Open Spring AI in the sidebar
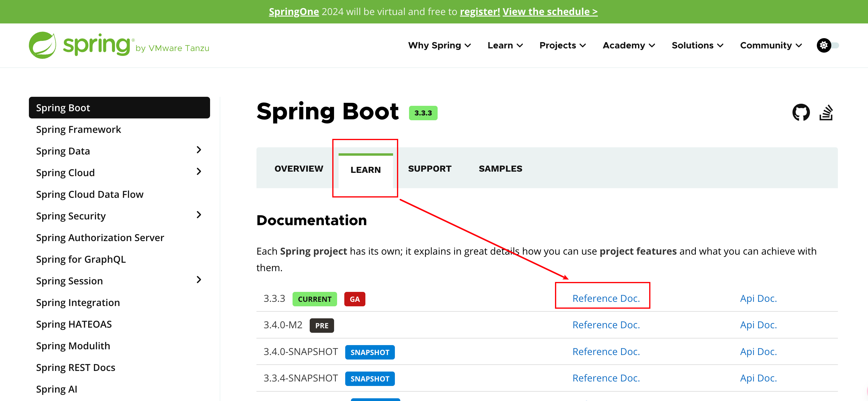 [x=56, y=389]
